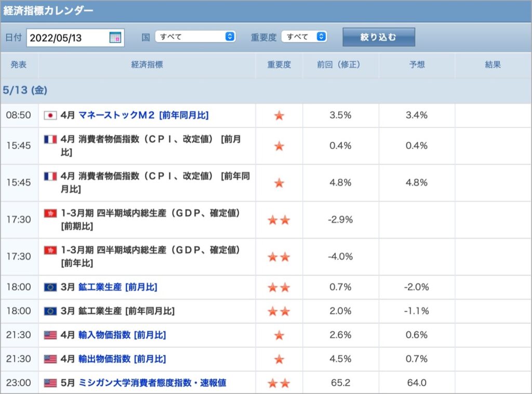Click the importance stars for GDP [前期比]

coord(279,220)
